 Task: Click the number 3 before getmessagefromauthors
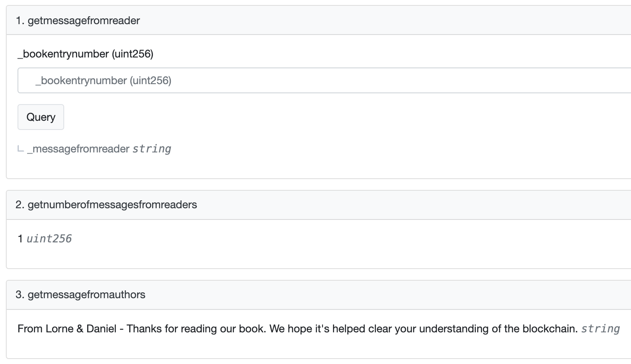19,294
